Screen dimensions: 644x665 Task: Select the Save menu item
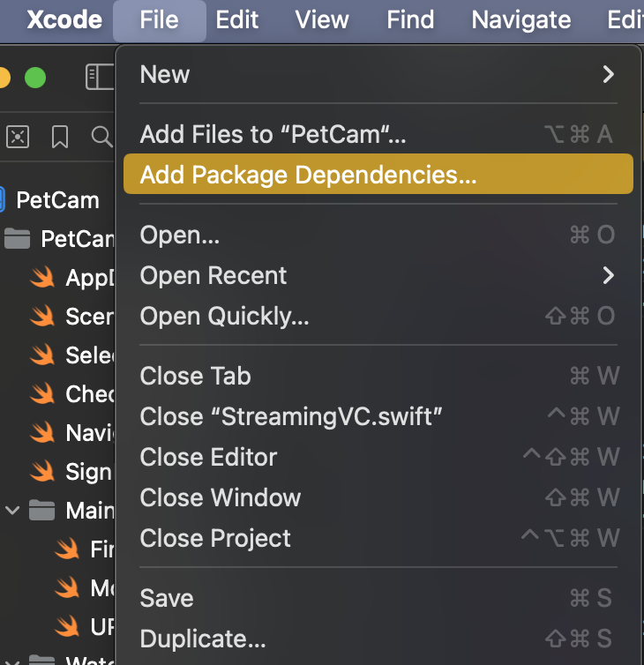tap(167, 598)
